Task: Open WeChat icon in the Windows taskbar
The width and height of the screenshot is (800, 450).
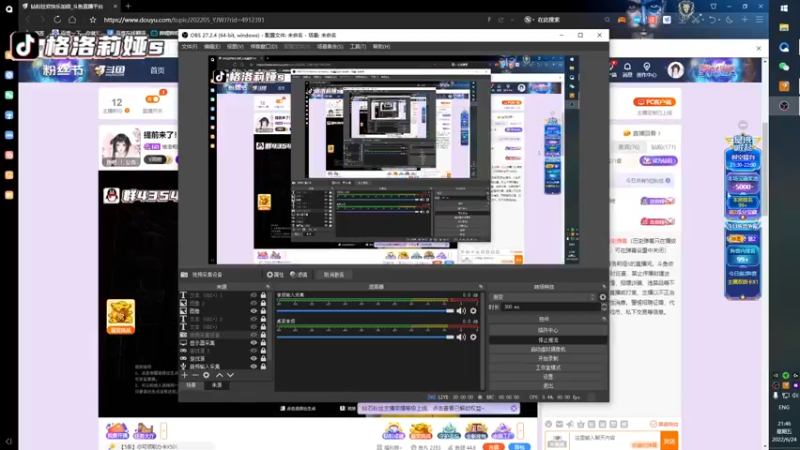Action: pos(784,66)
